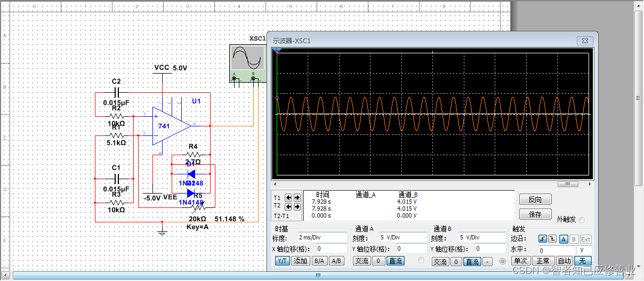This screenshot has height=281, width=644.
Task: Click channel A Y-axis offset field
Action: point(411,248)
